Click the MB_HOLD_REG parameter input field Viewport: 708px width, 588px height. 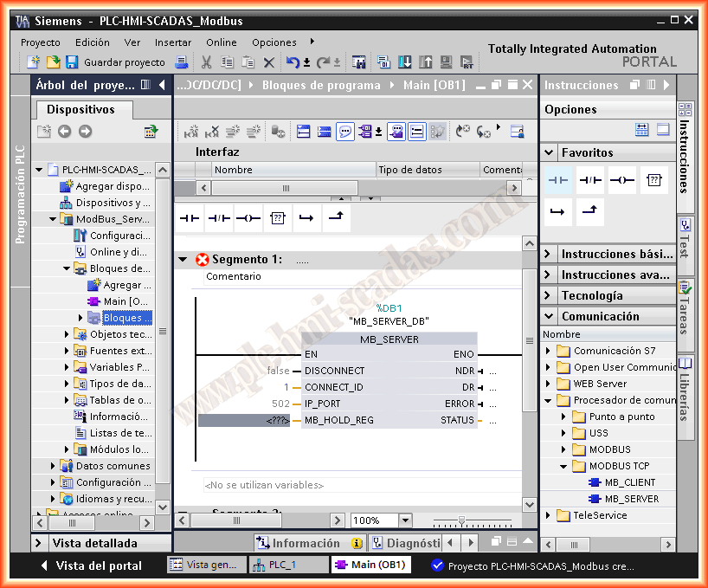click(x=250, y=421)
